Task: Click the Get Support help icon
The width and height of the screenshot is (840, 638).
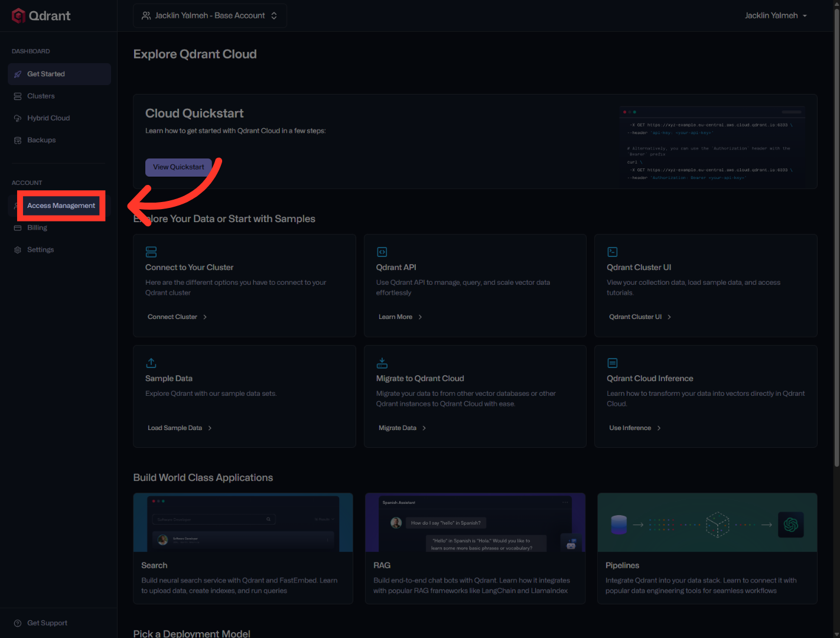Action: point(18,623)
